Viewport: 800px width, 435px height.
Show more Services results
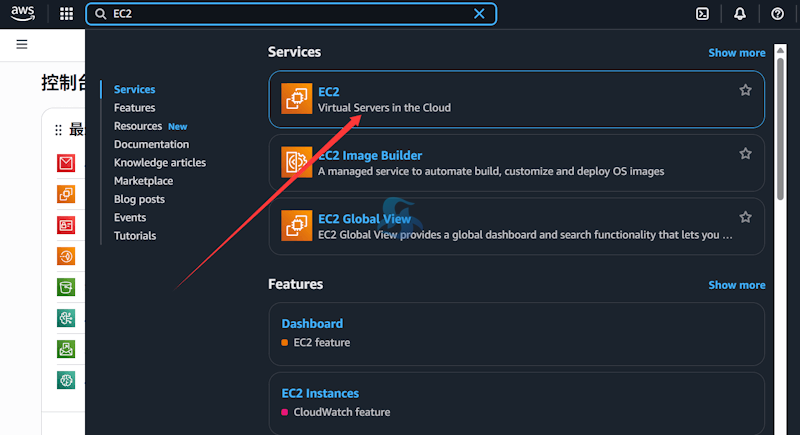[736, 53]
